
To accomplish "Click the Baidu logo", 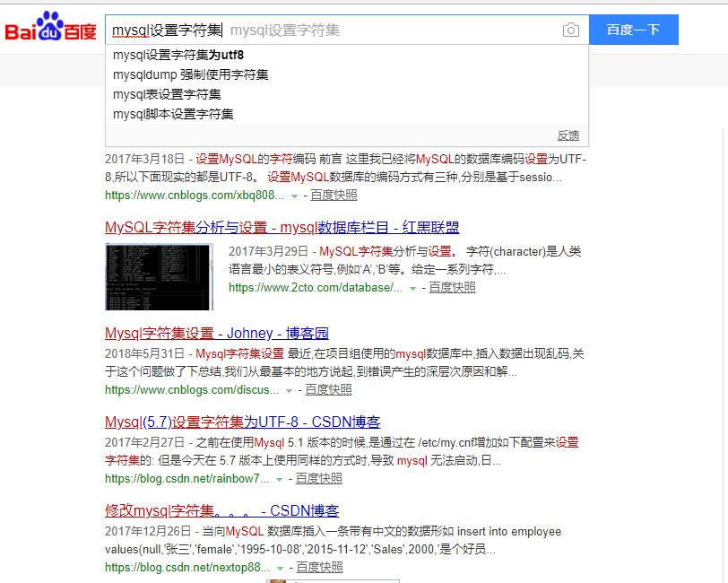I will pyautogui.click(x=50, y=27).
